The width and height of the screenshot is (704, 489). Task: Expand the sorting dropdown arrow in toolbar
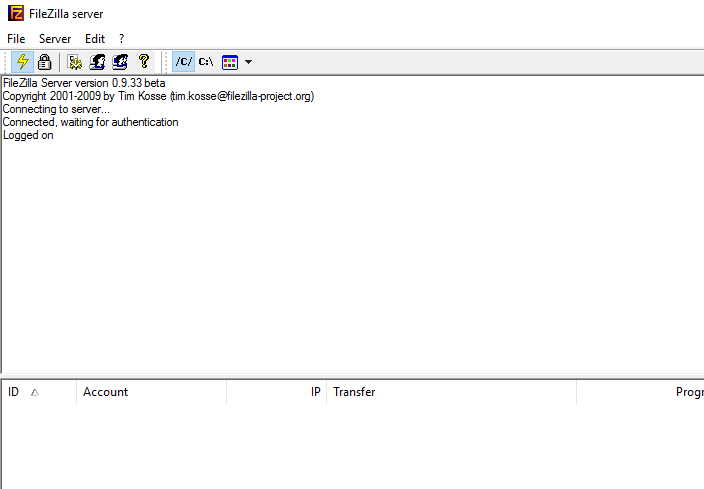pyautogui.click(x=248, y=62)
